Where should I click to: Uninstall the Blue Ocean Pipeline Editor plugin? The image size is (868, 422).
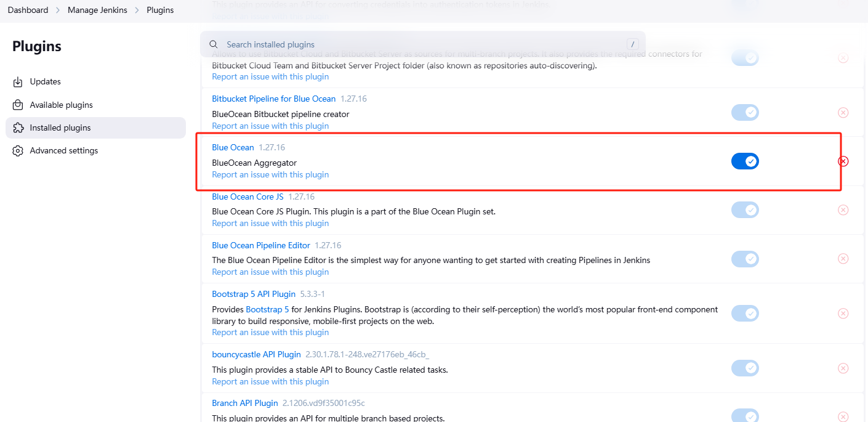tap(843, 259)
